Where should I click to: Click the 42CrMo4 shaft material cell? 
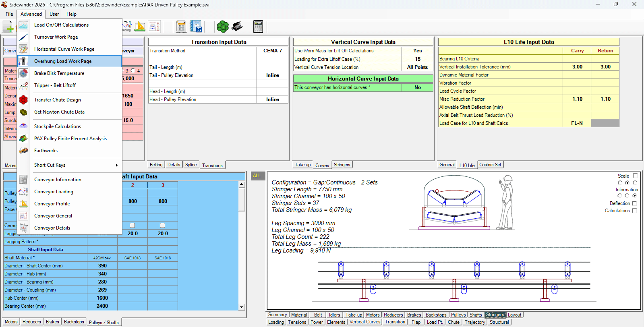102,258
